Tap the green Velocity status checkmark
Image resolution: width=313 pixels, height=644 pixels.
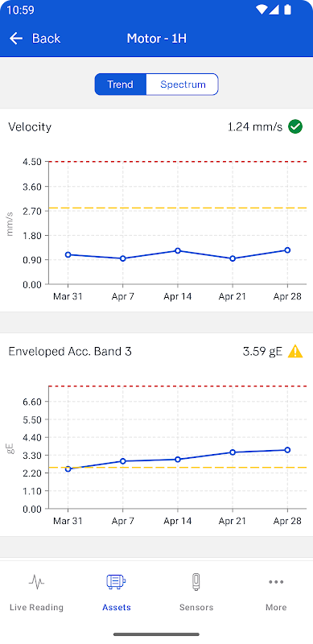[295, 127]
